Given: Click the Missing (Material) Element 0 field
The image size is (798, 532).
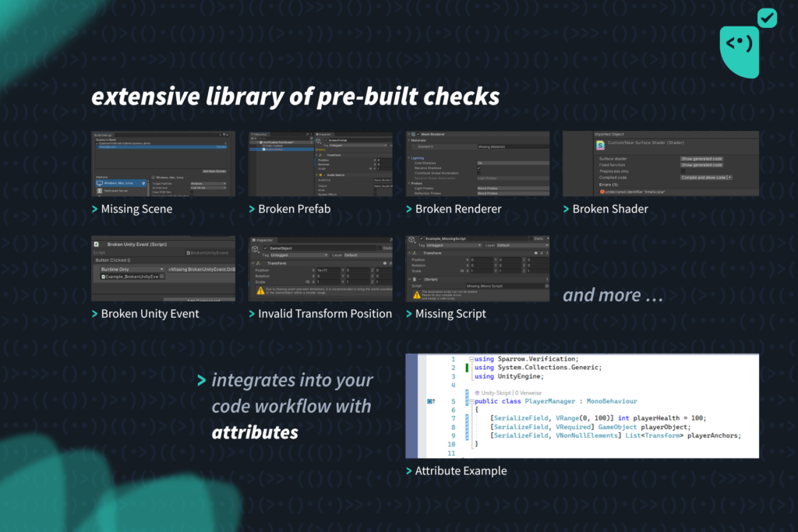Looking at the screenshot, I should coord(510,146).
